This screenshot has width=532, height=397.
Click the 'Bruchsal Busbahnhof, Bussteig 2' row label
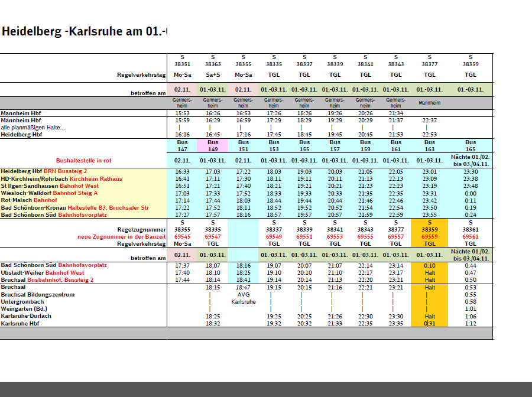(47, 279)
